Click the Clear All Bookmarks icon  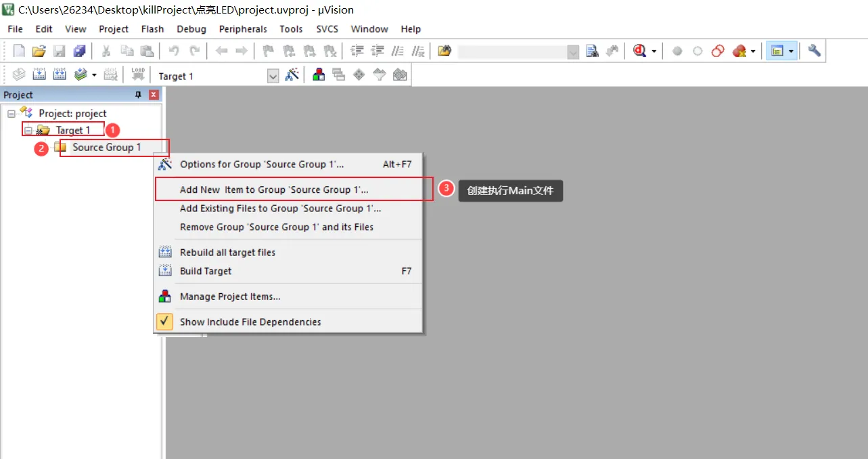coord(329,51)
